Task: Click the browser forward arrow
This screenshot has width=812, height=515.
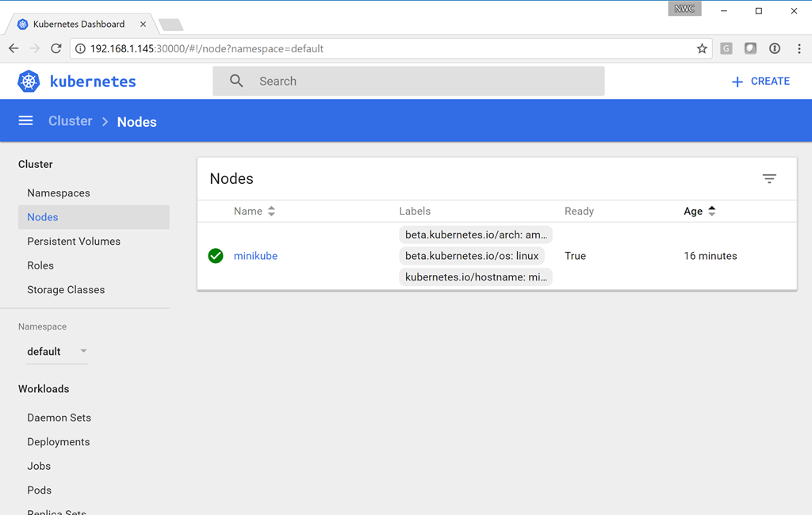Action: pos(35,48)
